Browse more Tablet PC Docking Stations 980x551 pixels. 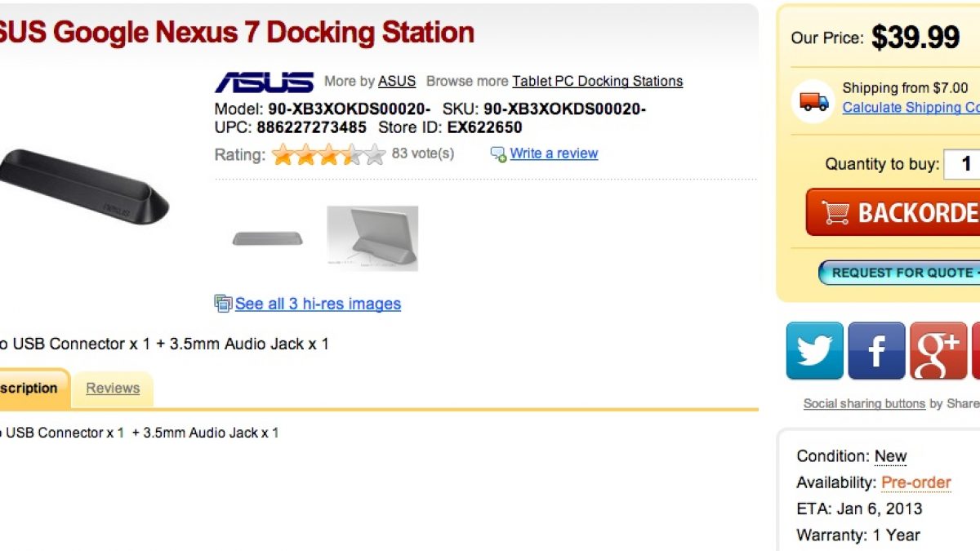[x=597, y=82]
